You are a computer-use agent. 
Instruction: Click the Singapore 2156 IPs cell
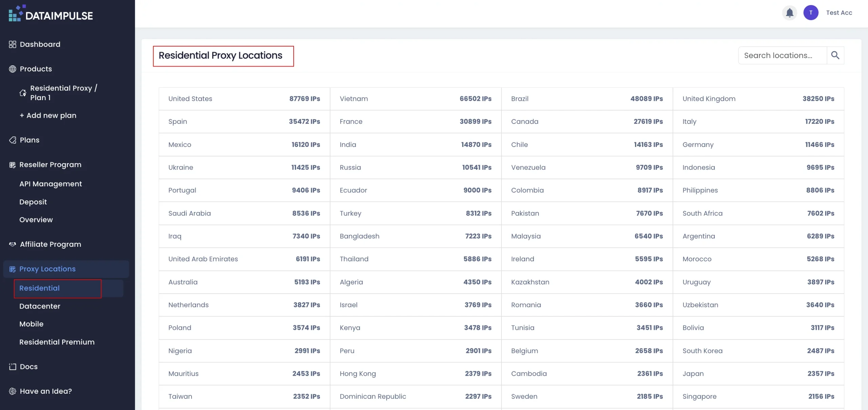pyautogui.click(x=758, y=396)
